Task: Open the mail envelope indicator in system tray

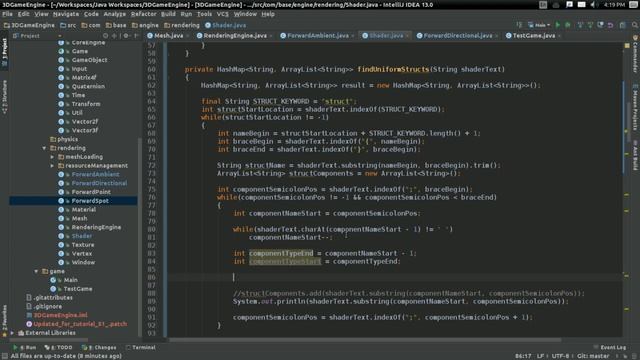Action: point(582,4)
